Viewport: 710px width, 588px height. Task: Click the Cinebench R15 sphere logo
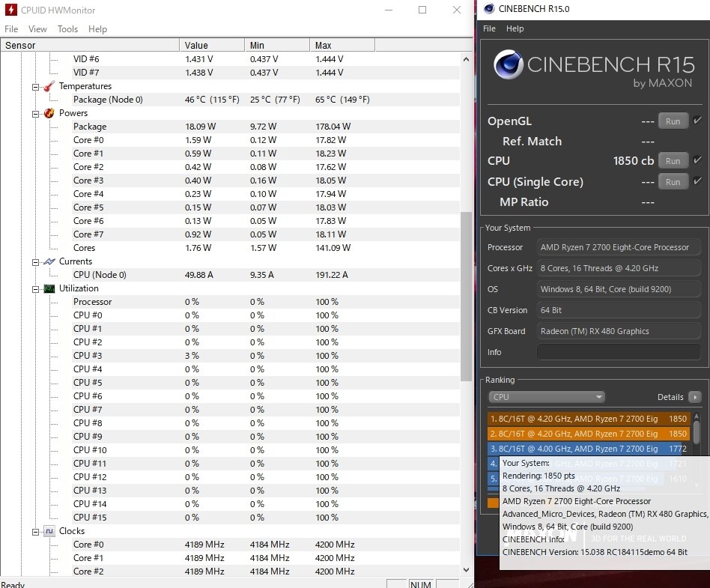(x=509, y=64)
